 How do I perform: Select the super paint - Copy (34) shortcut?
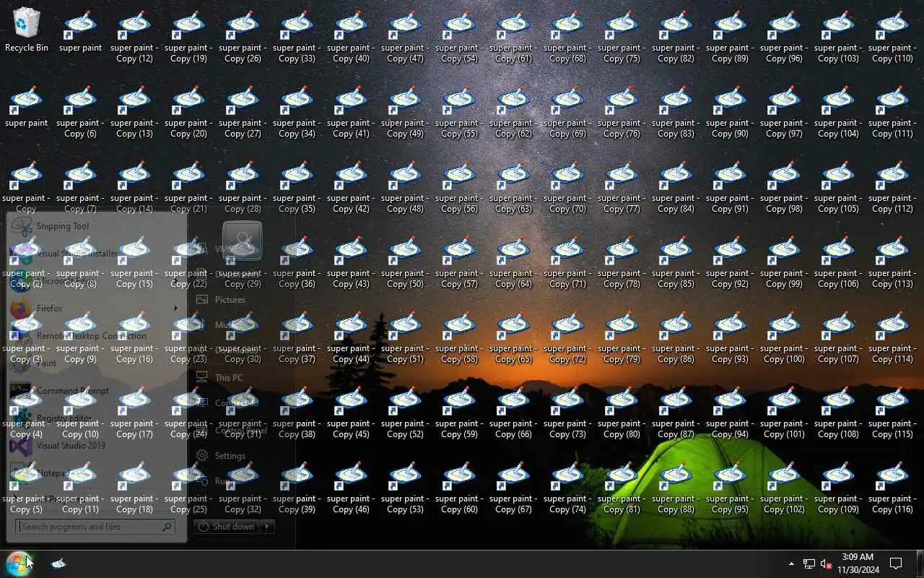(297, 112)
